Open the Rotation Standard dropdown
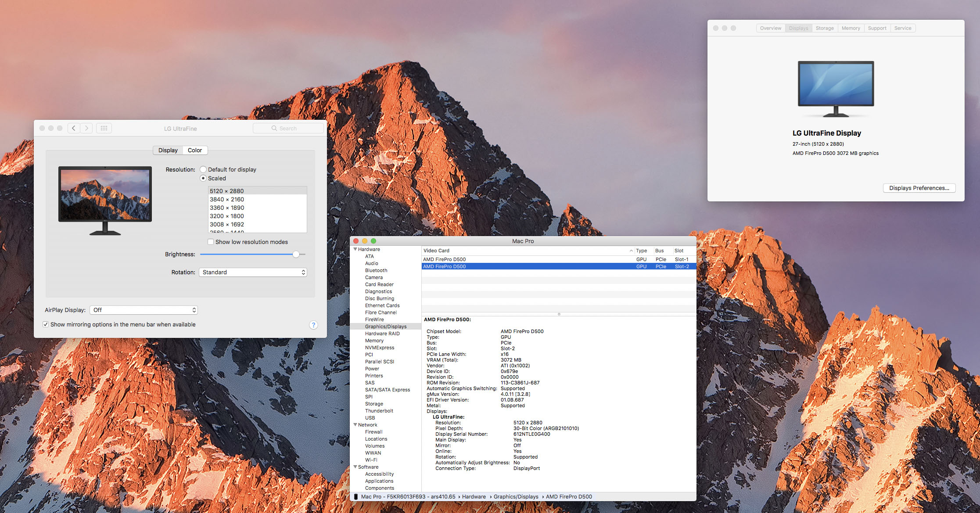Screen dimensions: 980x513 click(x=253, y=272)
